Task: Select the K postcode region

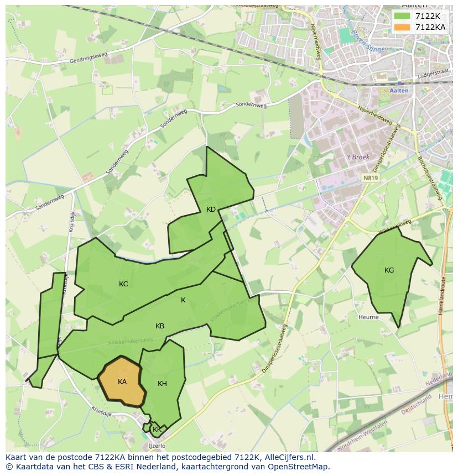Action: (x=183, y=300)
